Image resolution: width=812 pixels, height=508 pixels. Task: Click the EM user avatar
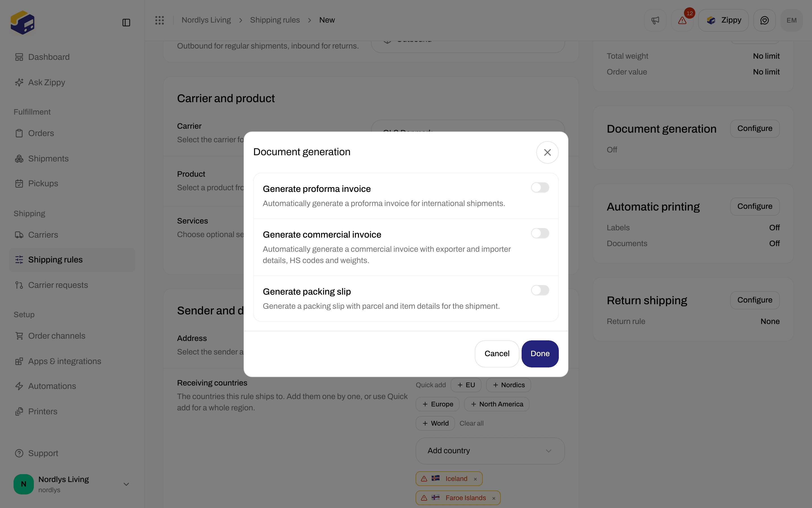791,21
